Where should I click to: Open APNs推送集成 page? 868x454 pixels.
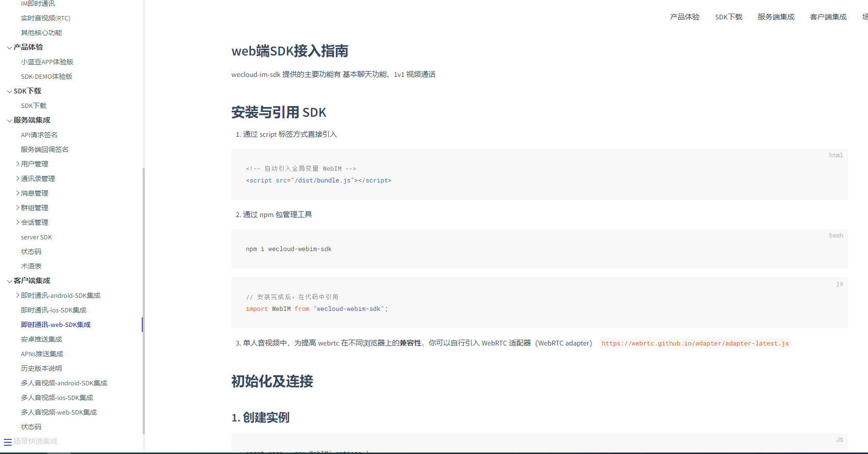[42, 354]
